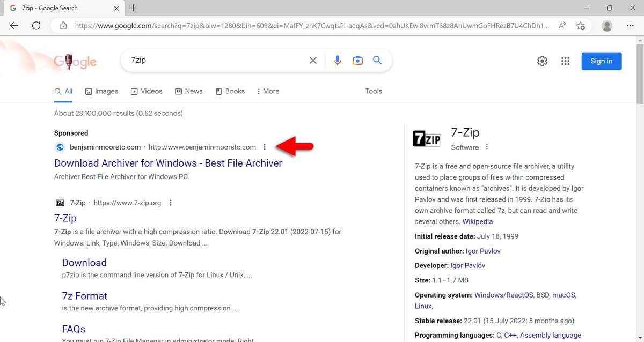Click the benjaminmooretc.com site name
The height and width of the screenshot is (342, 644).
[x=105, y=147]
